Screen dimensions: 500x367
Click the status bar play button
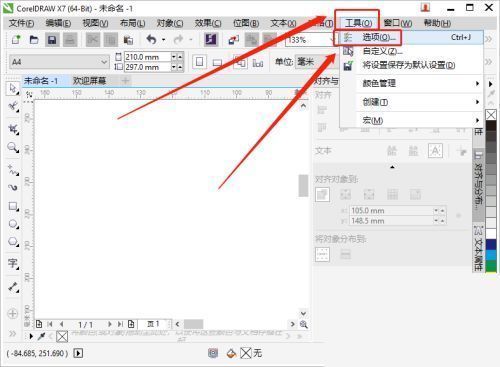pos(78,353)
